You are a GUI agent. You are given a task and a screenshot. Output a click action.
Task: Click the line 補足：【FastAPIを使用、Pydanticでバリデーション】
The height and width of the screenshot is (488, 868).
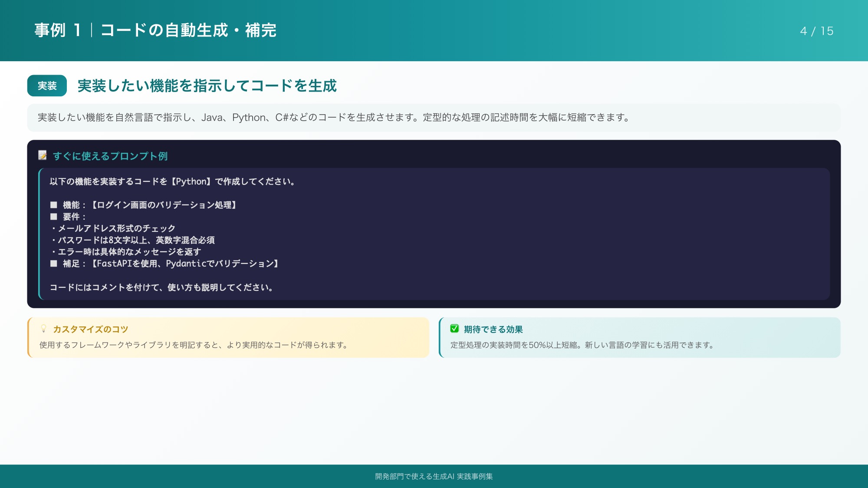[x=164, y=264]
